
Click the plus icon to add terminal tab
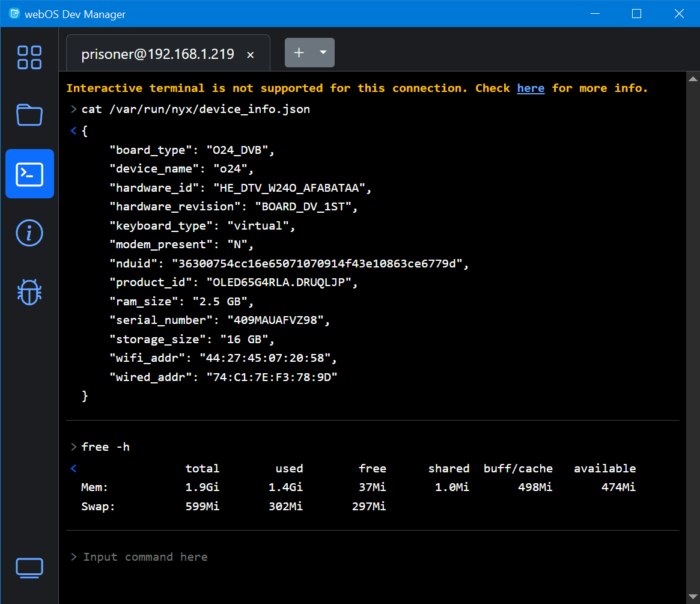click(x=299, y=53)
